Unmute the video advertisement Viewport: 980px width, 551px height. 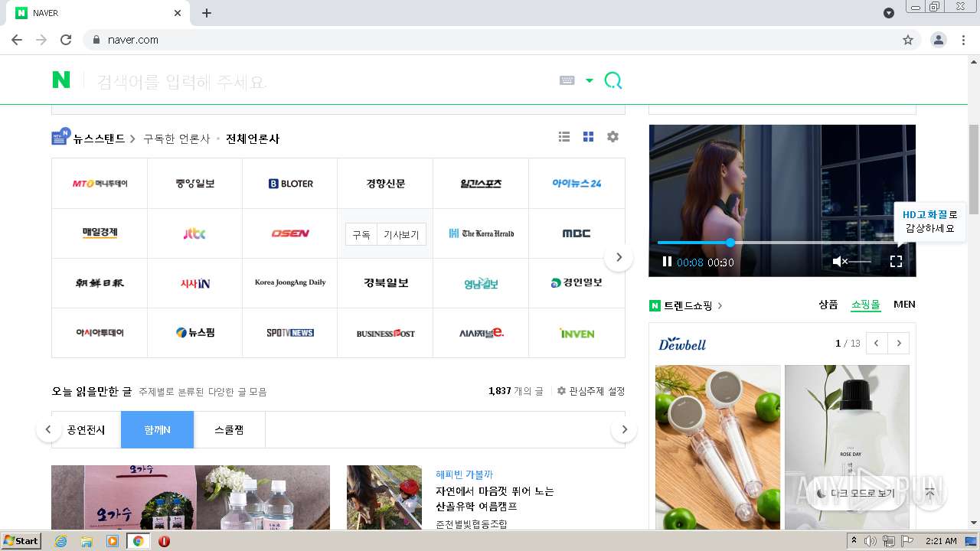840,262
